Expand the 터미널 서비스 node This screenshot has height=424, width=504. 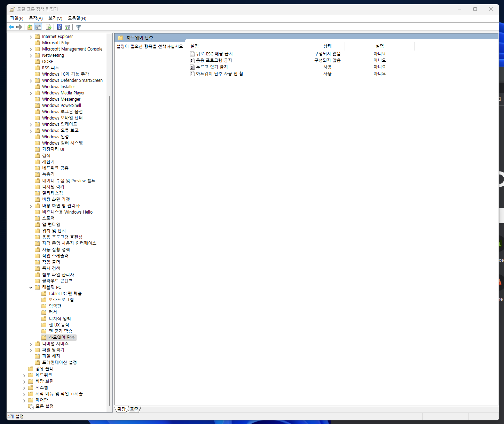point(31,344)
